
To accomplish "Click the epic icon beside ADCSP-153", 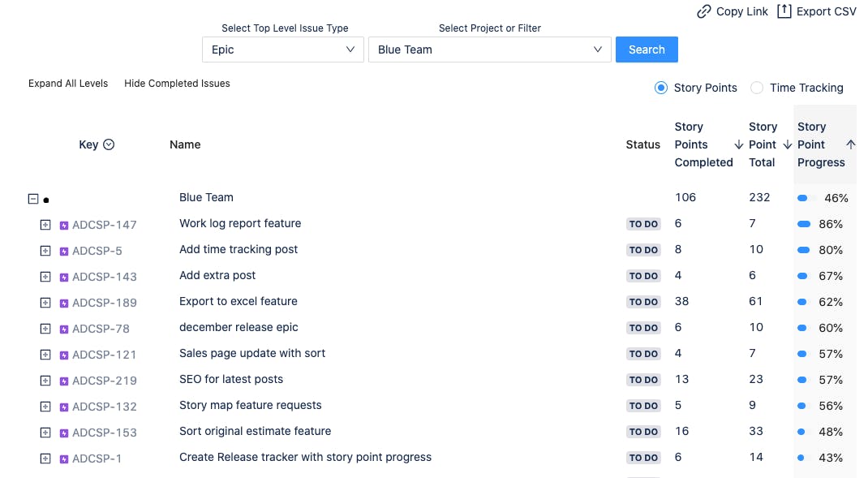I will point(64,433).
